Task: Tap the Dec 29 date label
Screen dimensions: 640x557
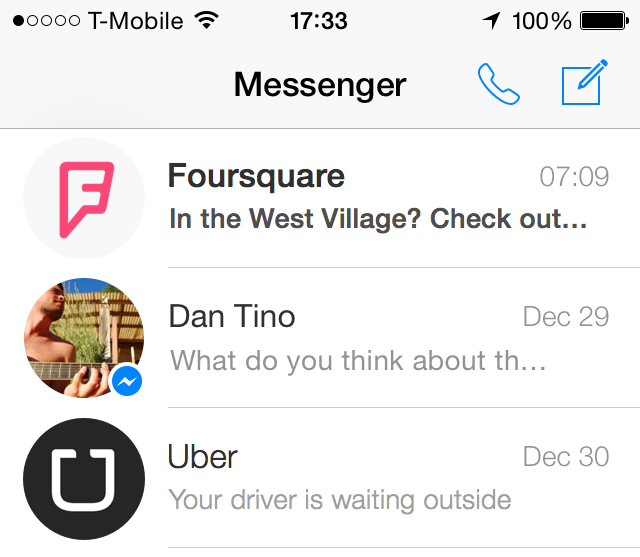Action: click(x=566, y=317)
